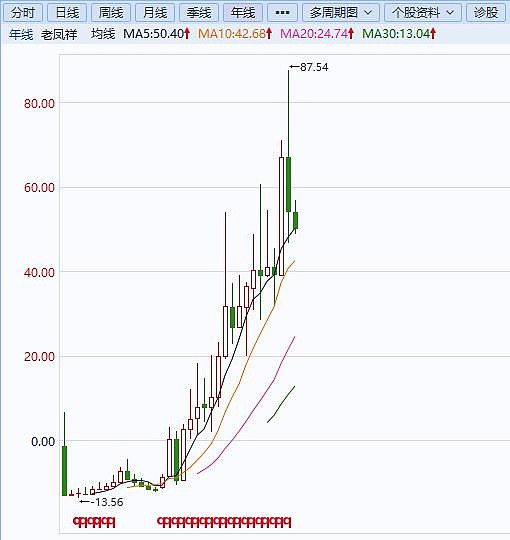The image size is (510, 540).
Task: Click the purple MA20:24.74 label
Action: pyautogui.click(x=317, y=34)
